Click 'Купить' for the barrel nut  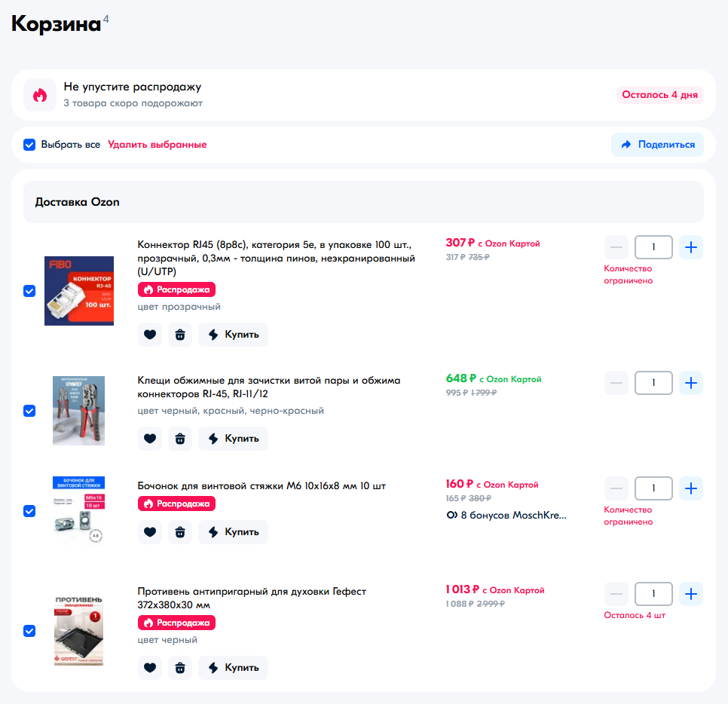click(x=233, y=532)
